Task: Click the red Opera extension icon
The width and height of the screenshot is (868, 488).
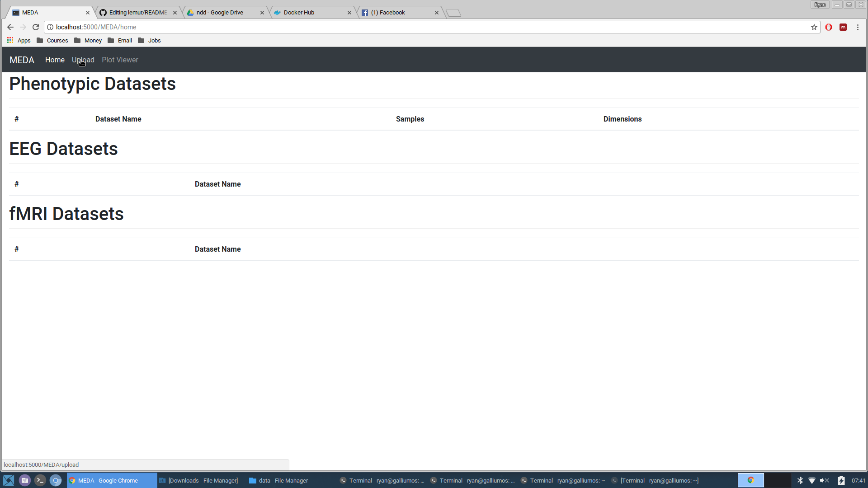Action: pyautogui.click(x=829, y=27)
